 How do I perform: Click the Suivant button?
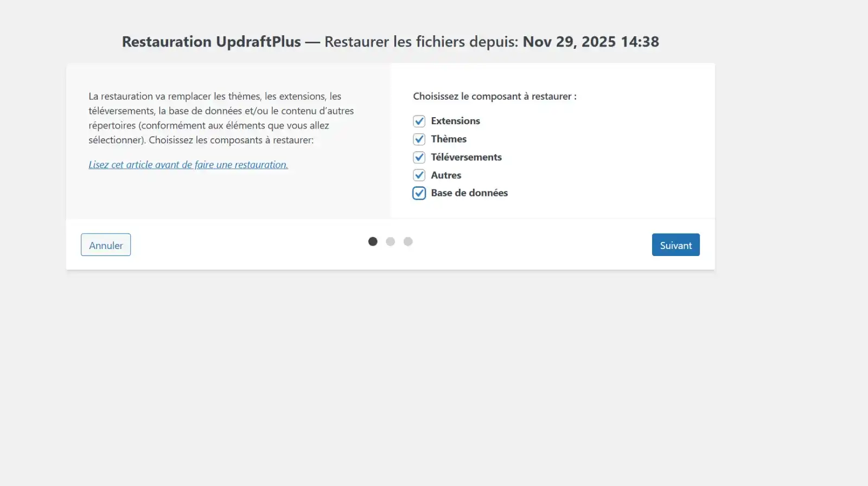[675, 245]
